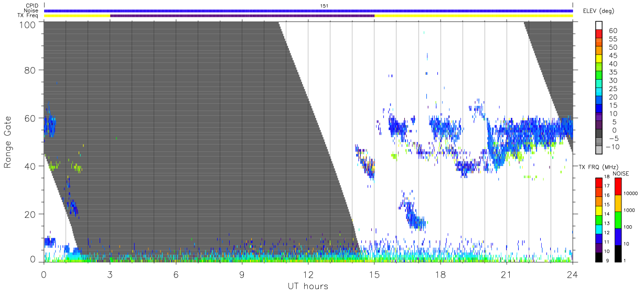Pick the red swatch in TX FRQ colorbar

click(x=599, y=182)
